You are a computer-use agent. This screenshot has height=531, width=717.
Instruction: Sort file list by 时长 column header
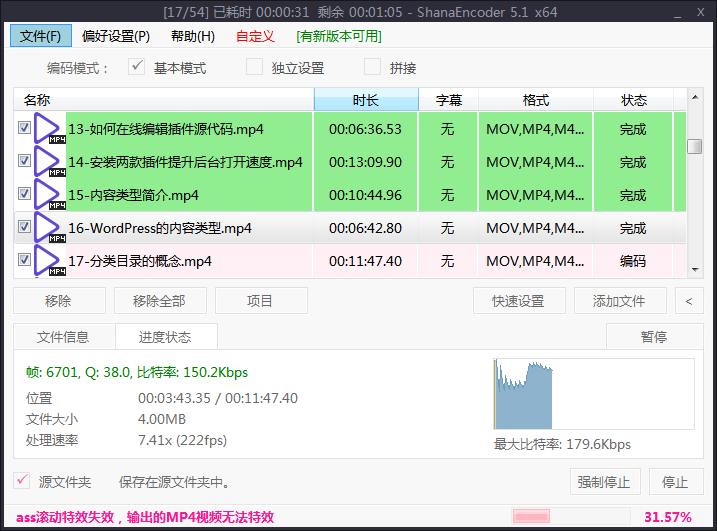pyautogui.click(x=366, y=100)
